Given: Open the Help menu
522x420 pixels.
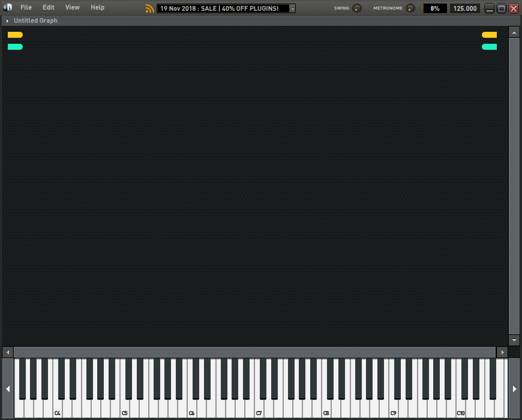Looking at the screenshot, I should pos(97,7).
